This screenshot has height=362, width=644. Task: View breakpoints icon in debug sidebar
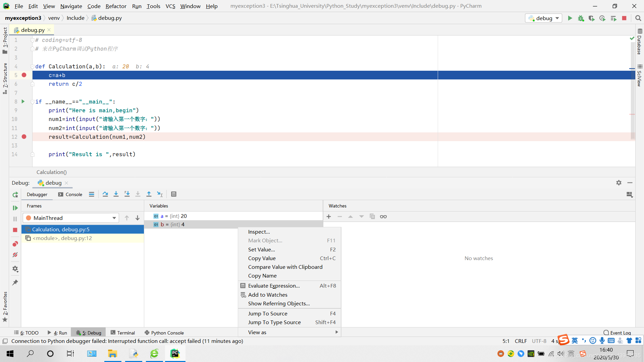[15, 244]
